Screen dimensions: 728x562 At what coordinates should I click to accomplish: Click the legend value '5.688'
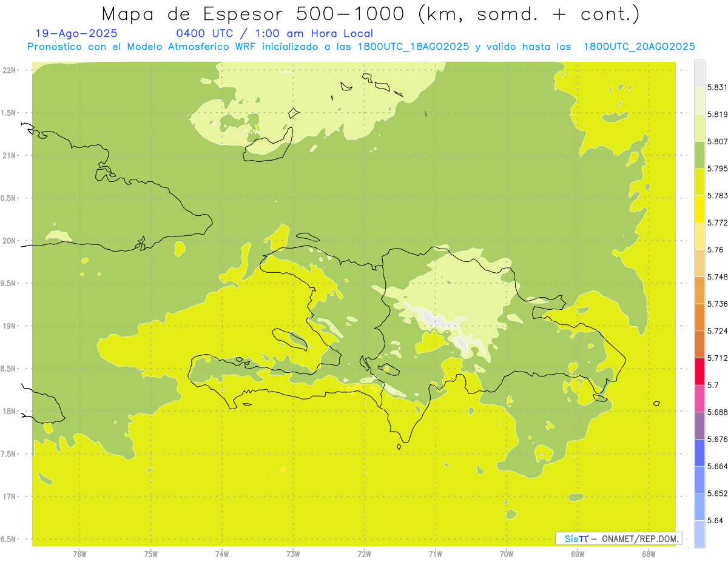tap(717, 412)
